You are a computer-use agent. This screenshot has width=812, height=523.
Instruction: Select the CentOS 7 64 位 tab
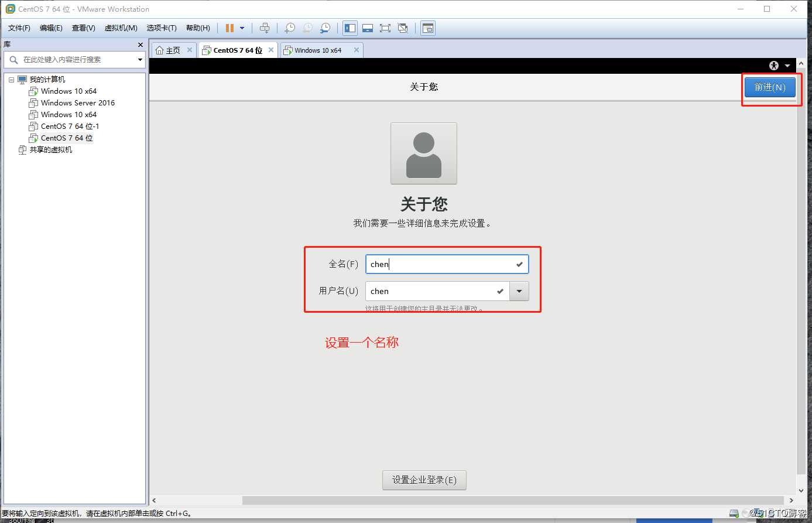coord(238,50)
